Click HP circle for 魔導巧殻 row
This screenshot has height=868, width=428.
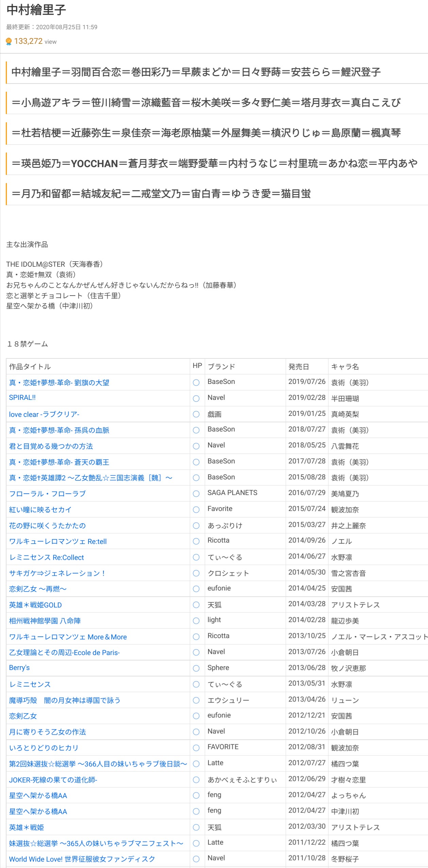coord(196,700)
